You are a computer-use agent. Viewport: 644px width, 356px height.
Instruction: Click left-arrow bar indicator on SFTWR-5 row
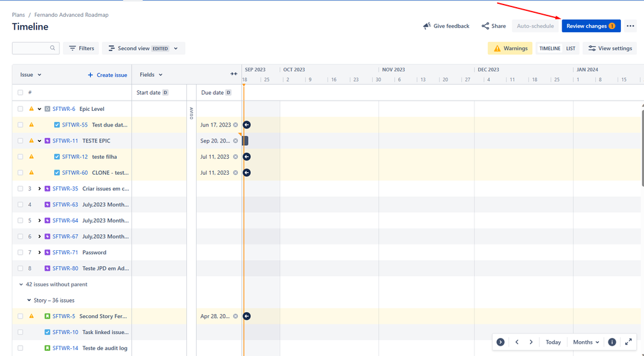click(246, 316)
